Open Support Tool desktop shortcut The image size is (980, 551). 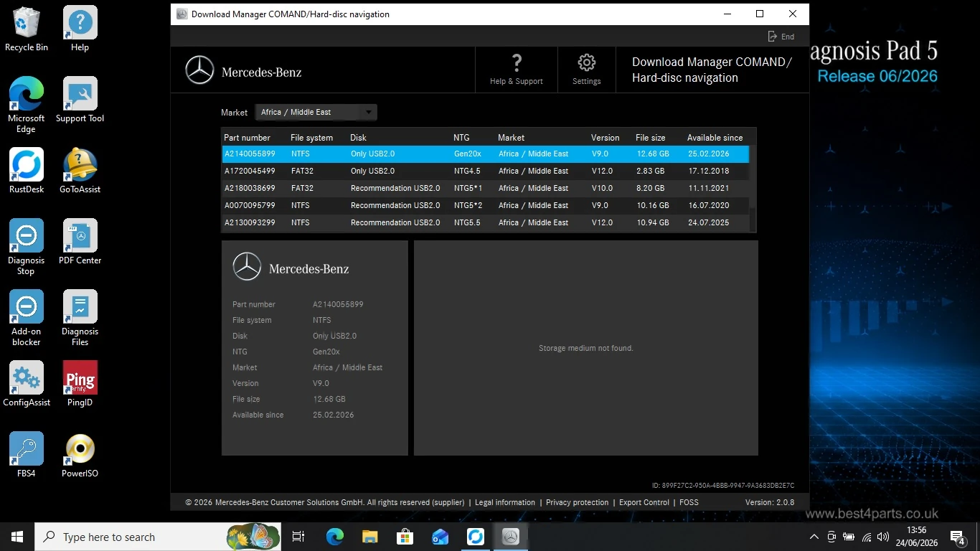tap(80, 100)
